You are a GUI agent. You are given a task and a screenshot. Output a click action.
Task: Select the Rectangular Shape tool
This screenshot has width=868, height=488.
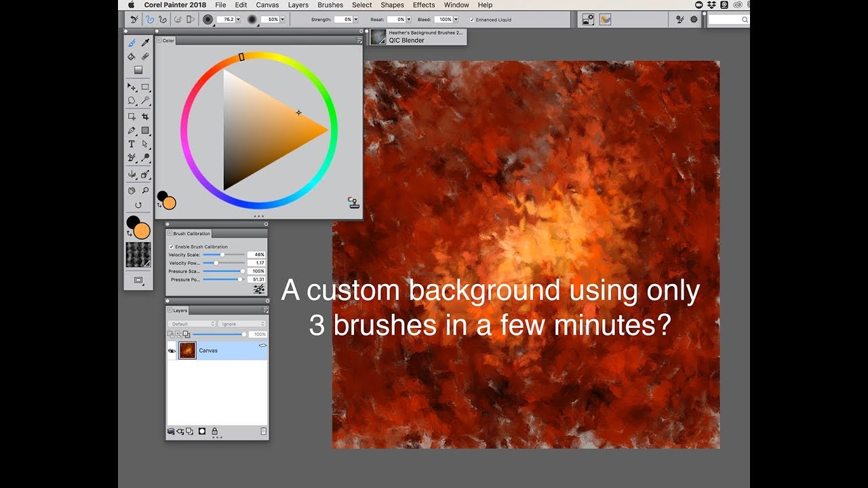tap(145, 130)
